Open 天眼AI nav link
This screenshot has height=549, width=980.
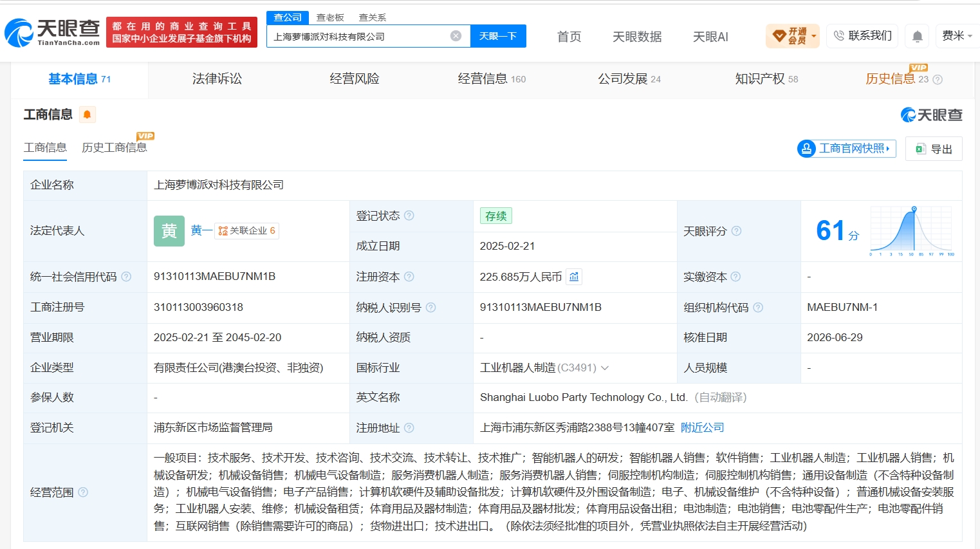tap(710, 37)
